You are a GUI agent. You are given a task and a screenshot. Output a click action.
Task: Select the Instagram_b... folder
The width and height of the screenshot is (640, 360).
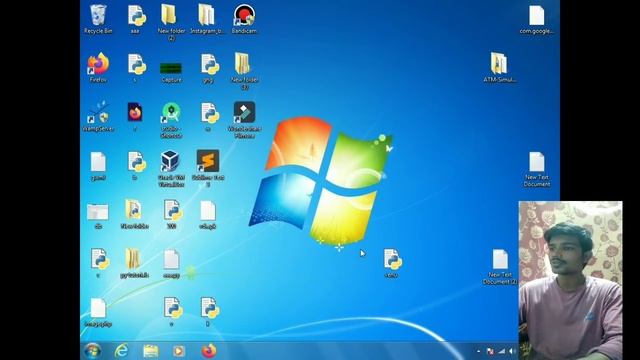point(207,19)
